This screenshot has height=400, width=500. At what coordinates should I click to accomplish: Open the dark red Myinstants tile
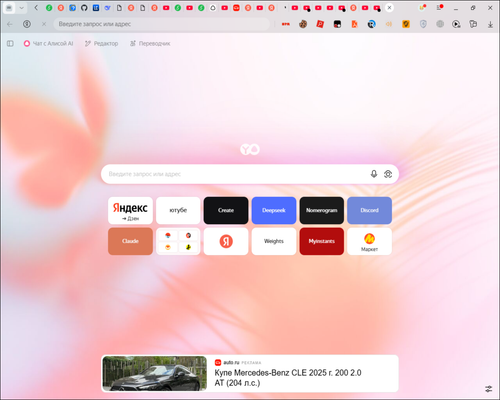(x=322, y=241)
